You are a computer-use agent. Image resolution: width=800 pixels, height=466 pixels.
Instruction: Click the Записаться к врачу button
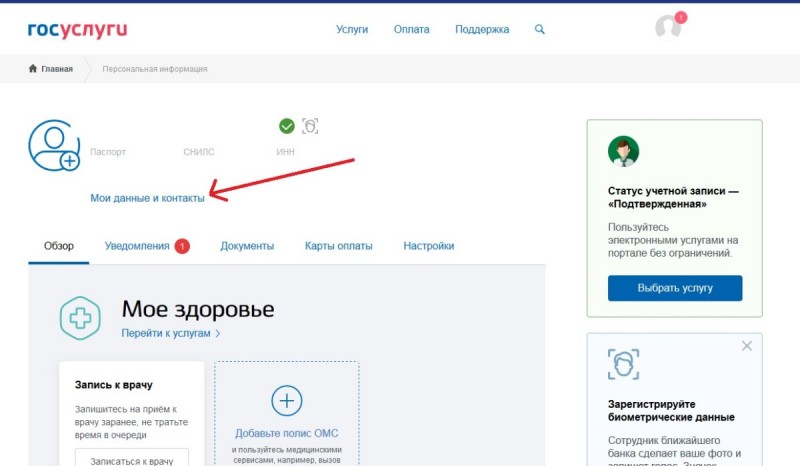tap(132, 459)
